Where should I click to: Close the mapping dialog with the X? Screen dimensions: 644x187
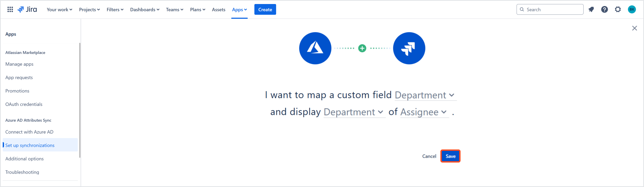coord(635,28)
